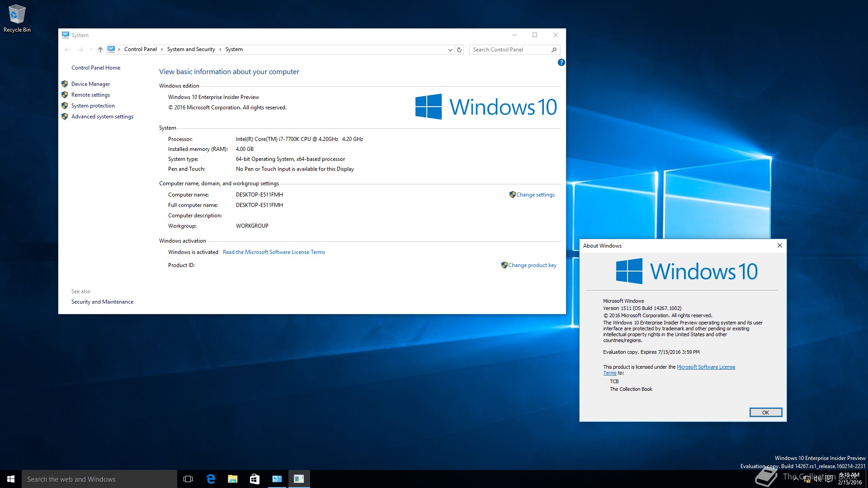868x488 pixels.
Task: Click the Back arrow in System window
Action: pyautogui.click(x=67, y=50)
